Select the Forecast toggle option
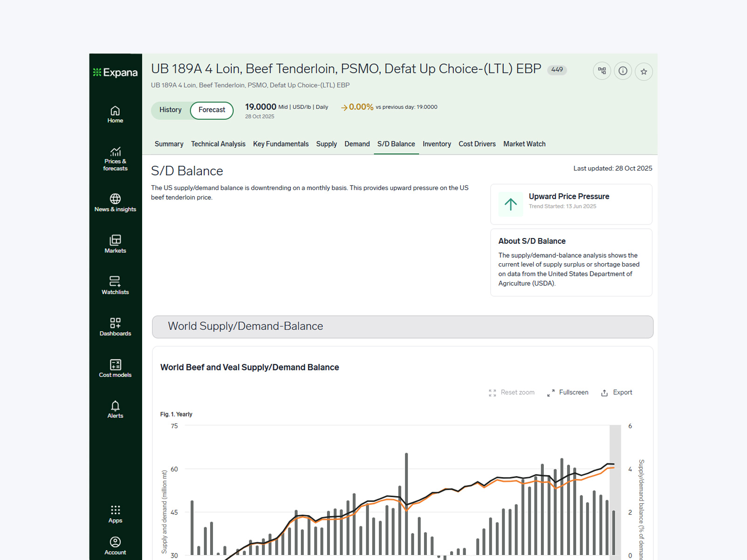747x560 pixels. click(212, 110)
